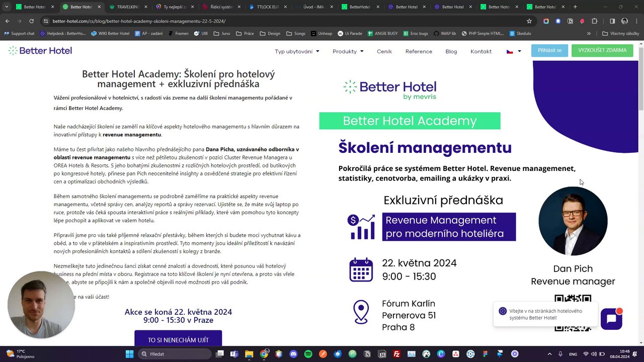Open the Songs bookmarks folder
Image resolution: width=644 pixels, height=362 pixels.
click(296, 34)
